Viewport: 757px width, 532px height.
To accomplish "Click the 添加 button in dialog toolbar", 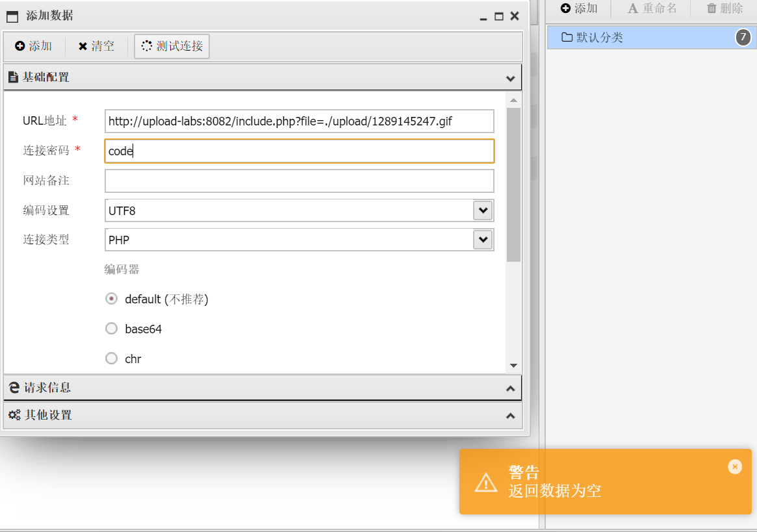I will [33, 46].
